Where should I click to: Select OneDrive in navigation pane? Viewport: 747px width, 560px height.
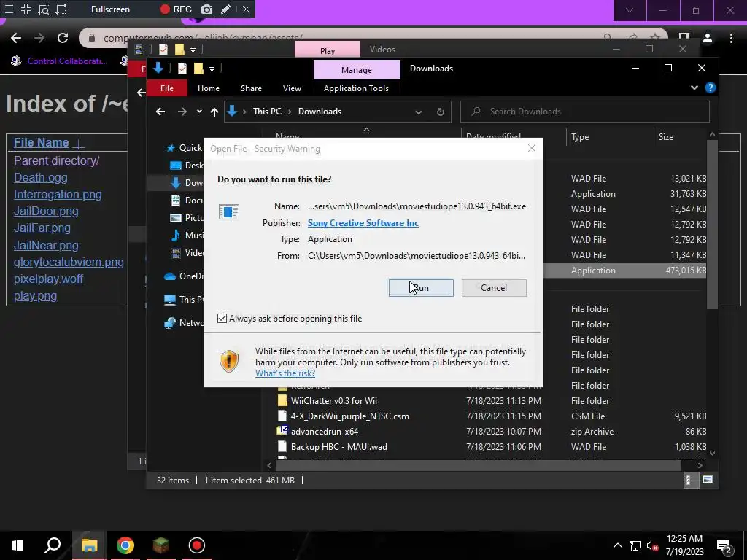coord(183,276)
